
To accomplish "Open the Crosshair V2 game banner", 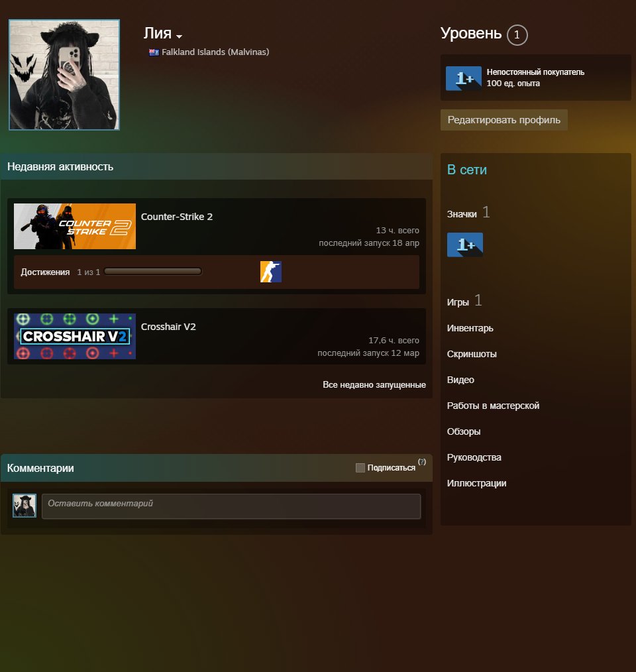I will (75, 337).
